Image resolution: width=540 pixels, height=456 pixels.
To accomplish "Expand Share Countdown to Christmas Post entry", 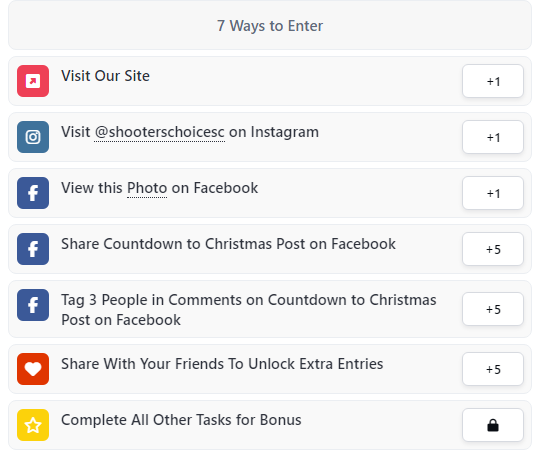I will (270, 249).
